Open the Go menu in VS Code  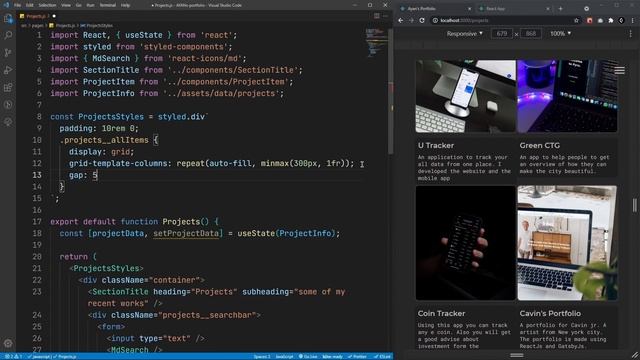tap(79, 5)
